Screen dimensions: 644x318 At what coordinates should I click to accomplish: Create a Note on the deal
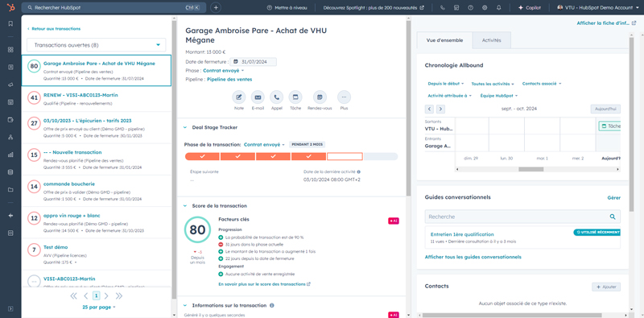[238, 97]
